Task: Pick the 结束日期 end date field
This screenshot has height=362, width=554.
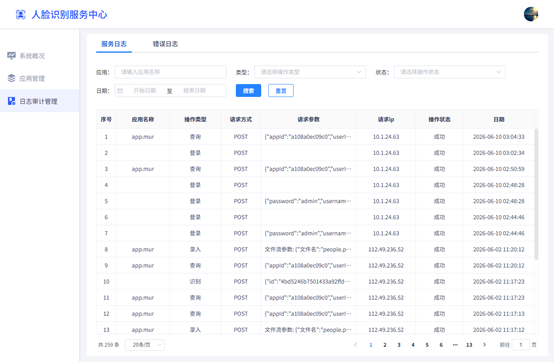Action: tap(194, 91)
